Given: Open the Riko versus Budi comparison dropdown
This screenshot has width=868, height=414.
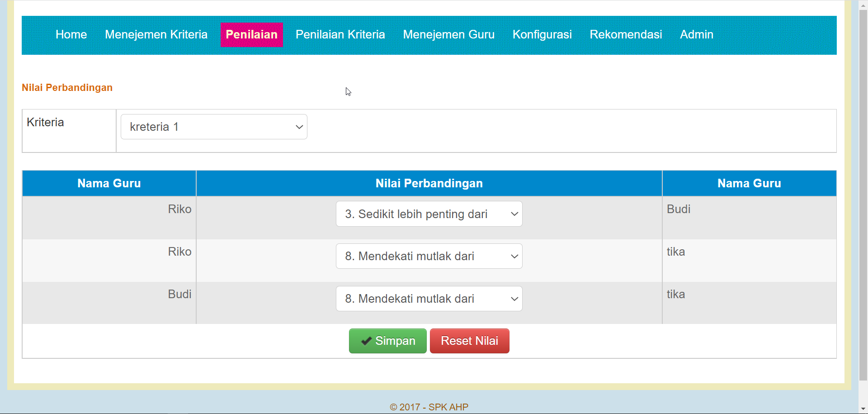Looking at the screenshot, I should coord(429,214).
